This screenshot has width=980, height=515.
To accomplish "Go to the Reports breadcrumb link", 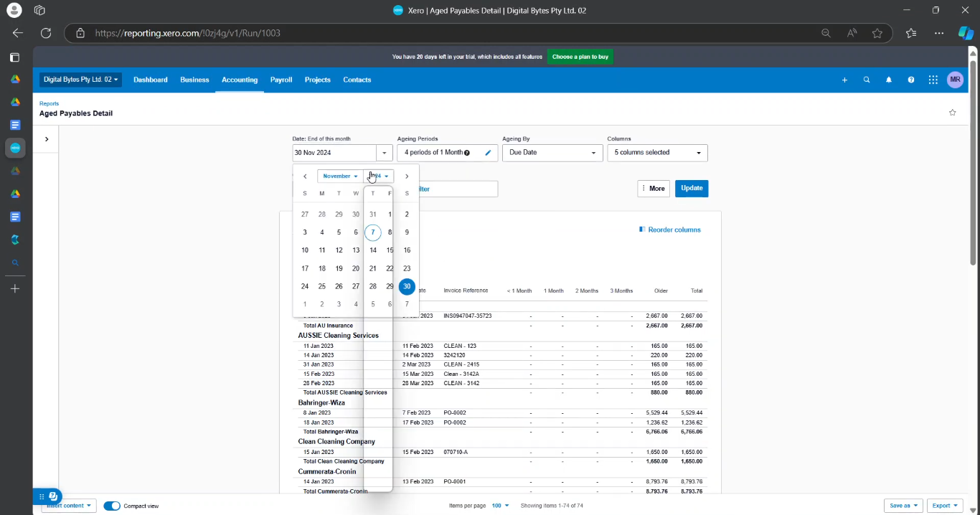I will pos(49,104).
